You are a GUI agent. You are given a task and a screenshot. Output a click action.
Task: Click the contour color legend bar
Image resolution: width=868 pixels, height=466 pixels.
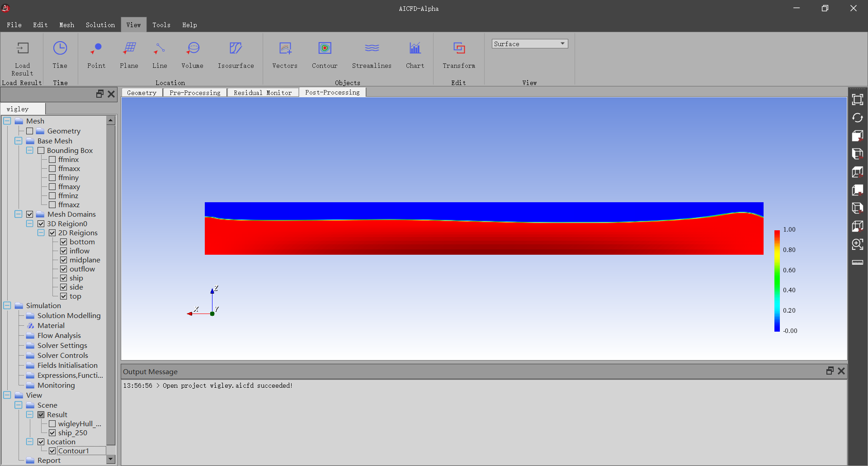[777, 281]
